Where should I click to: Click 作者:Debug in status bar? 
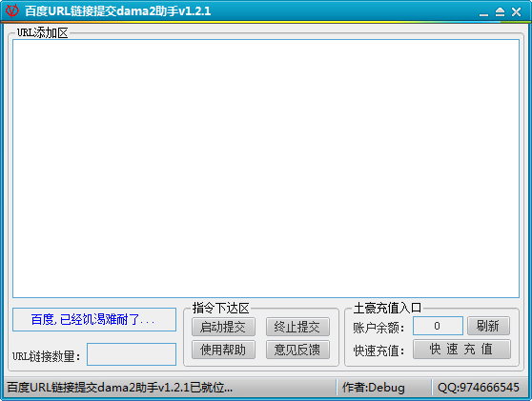click(373, 387)
